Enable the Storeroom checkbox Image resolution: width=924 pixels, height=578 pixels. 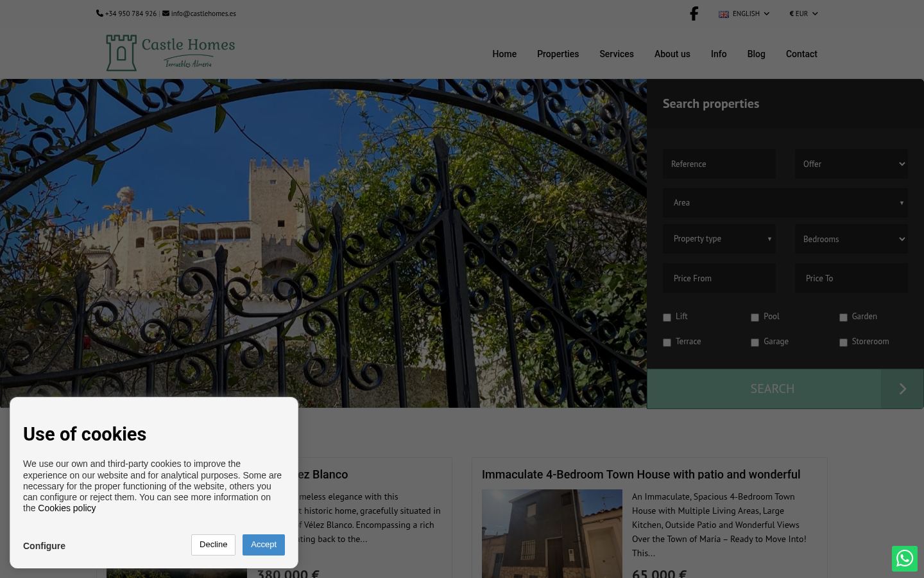843,342
